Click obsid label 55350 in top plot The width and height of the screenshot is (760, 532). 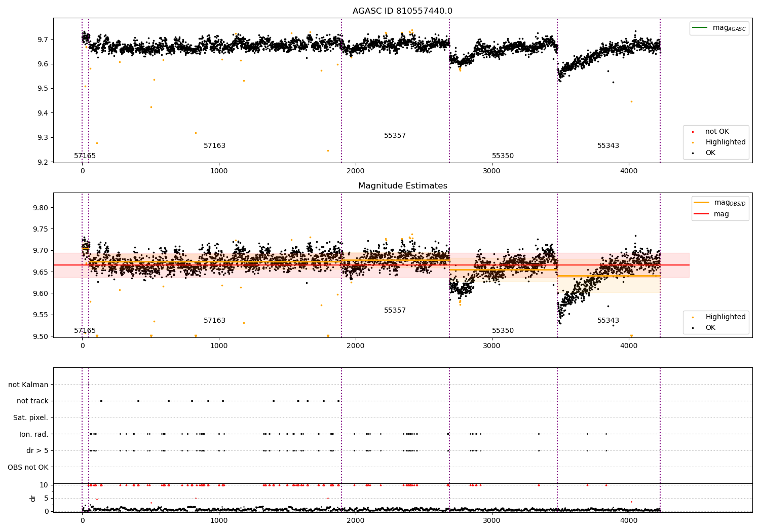(x=503, y=156)
